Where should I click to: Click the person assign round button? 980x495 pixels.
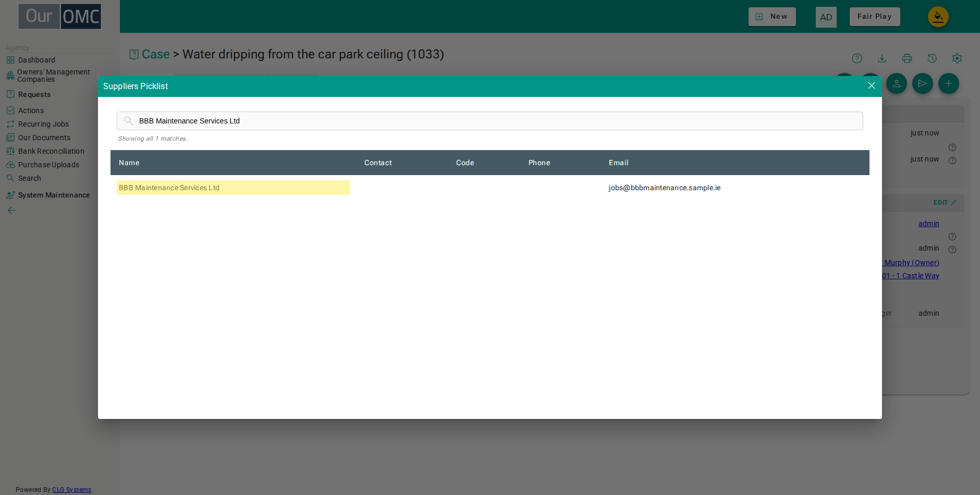[x=897, y=83]
